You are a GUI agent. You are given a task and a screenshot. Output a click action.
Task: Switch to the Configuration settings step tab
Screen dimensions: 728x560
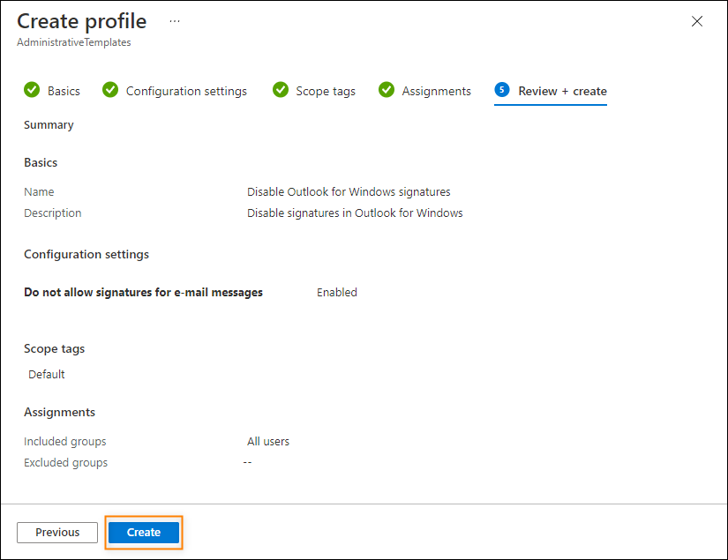[175, 91]
